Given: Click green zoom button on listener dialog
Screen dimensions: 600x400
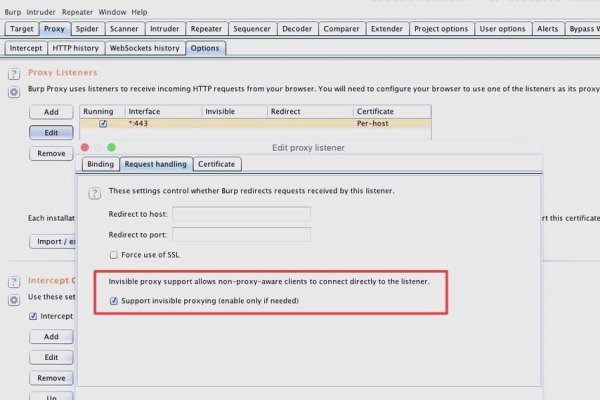Looking at the screenshot, I should pos(111,147).
